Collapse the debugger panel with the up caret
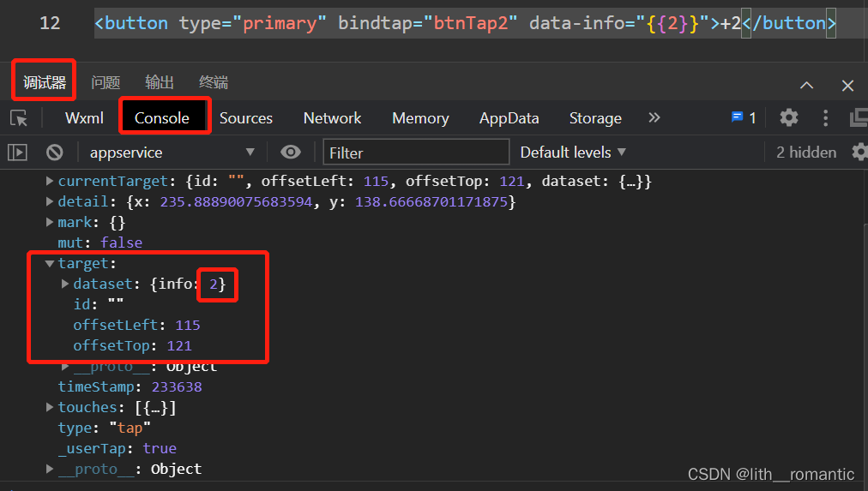Viewport: 868px width, 491px height. [x=806, y=85]
